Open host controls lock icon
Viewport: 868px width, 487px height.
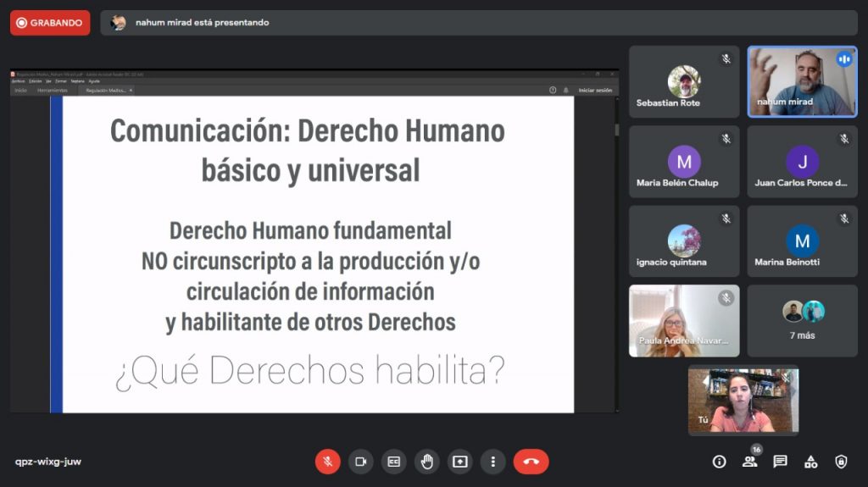841,462
